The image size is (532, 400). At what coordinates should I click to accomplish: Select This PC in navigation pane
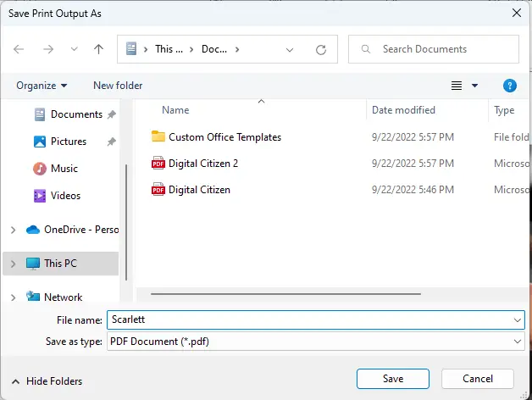(60, 264)
